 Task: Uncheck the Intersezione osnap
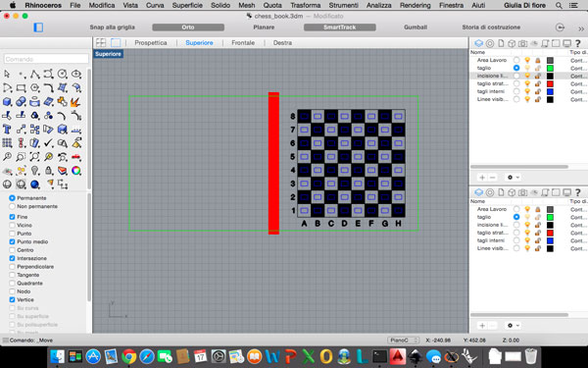pyautogui.click(x=12, y=258)
